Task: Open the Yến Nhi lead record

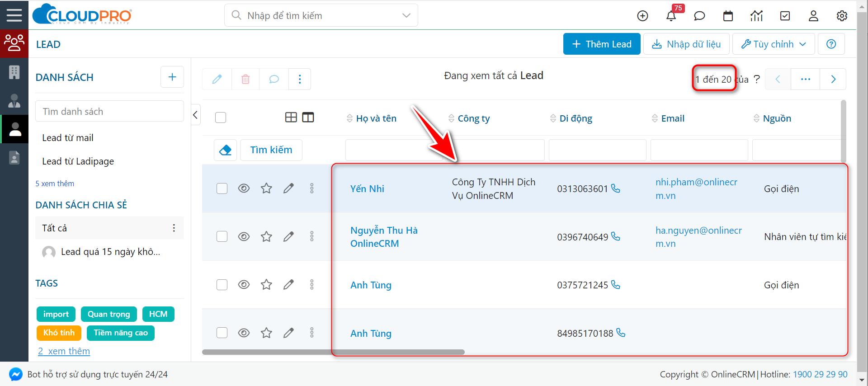Action: coord(367,188)
